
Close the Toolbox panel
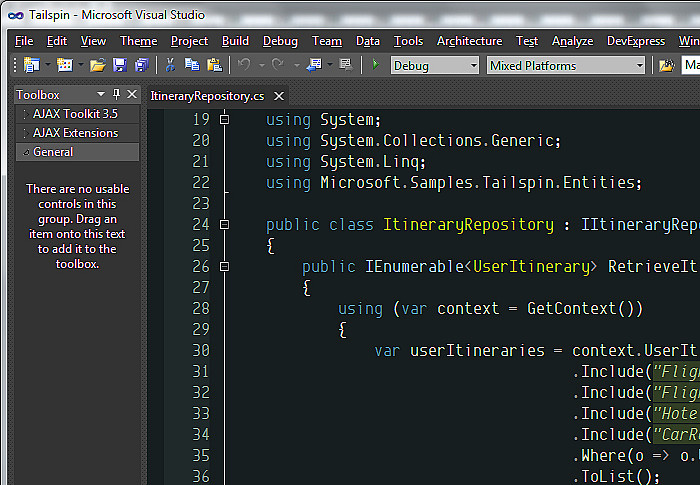131,94
